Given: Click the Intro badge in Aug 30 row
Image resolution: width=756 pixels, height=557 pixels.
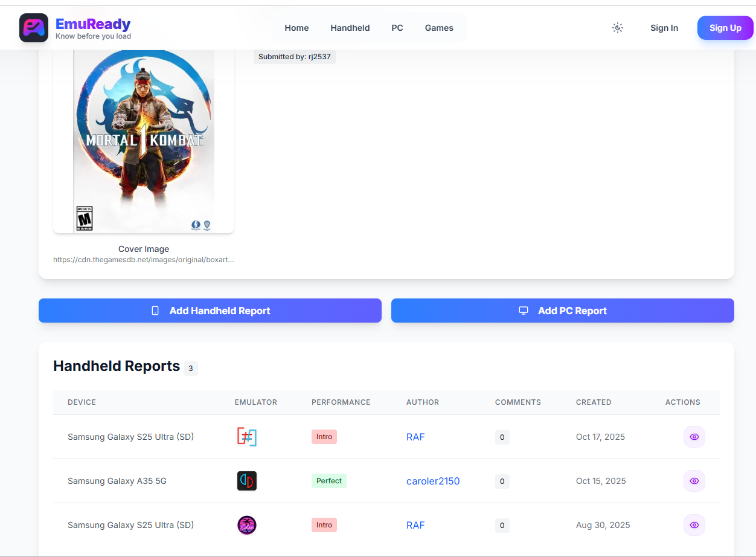Looking at the screenshot, I should tap(324, 525).
